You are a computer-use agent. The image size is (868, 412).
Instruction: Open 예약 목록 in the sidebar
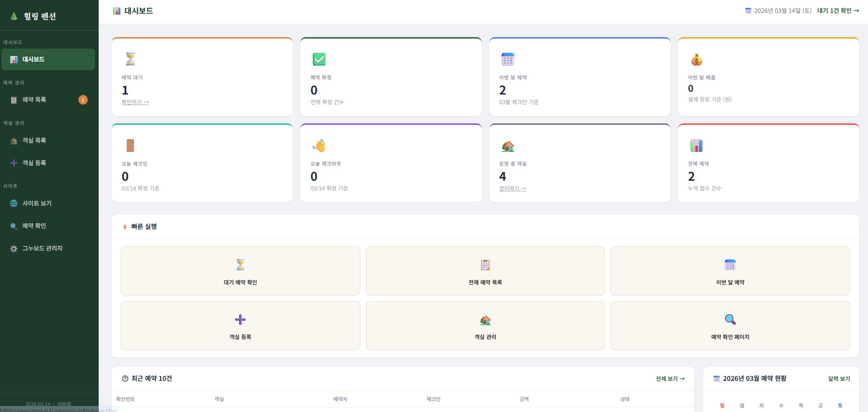[x=34, y=100]
